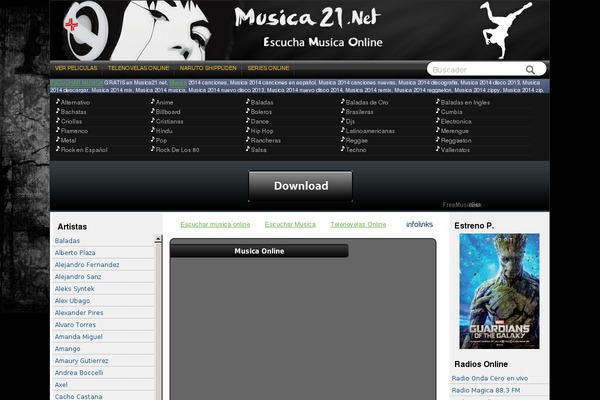Select artist Amango
This screenshot has height=400, width=600.
pyautogui.click(x=67, y=349)
